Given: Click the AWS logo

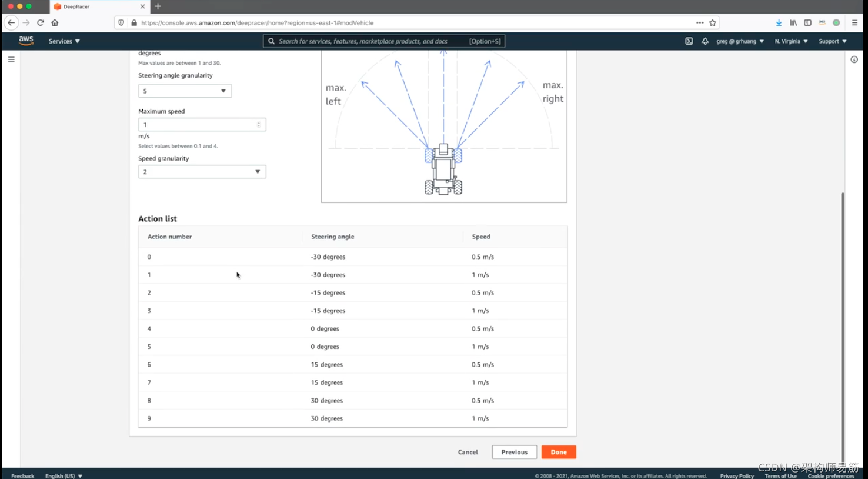Looking at the screenshot, I should coord(26,41).
